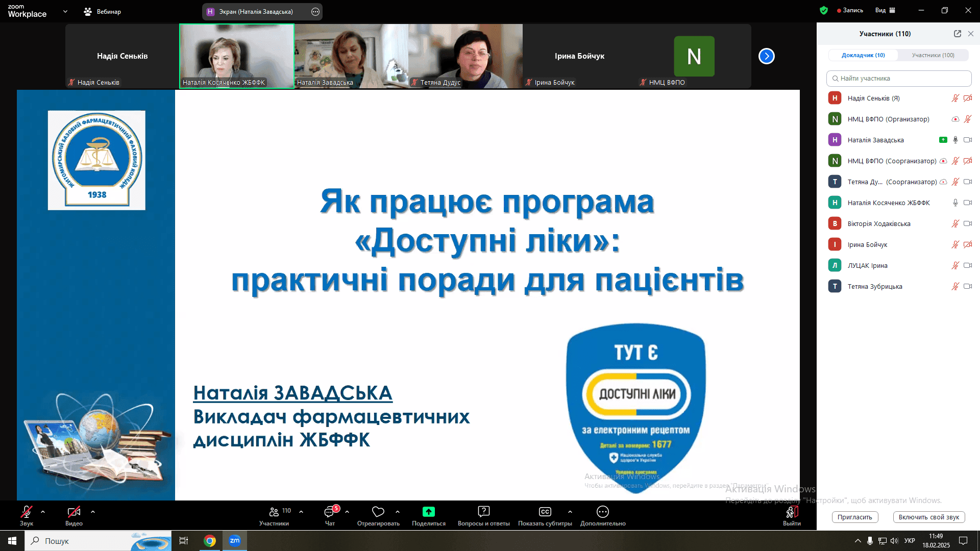Select participant row ЛУЦАК Ірина
Viewport: 980px width, 551px height.
[899, 265]
